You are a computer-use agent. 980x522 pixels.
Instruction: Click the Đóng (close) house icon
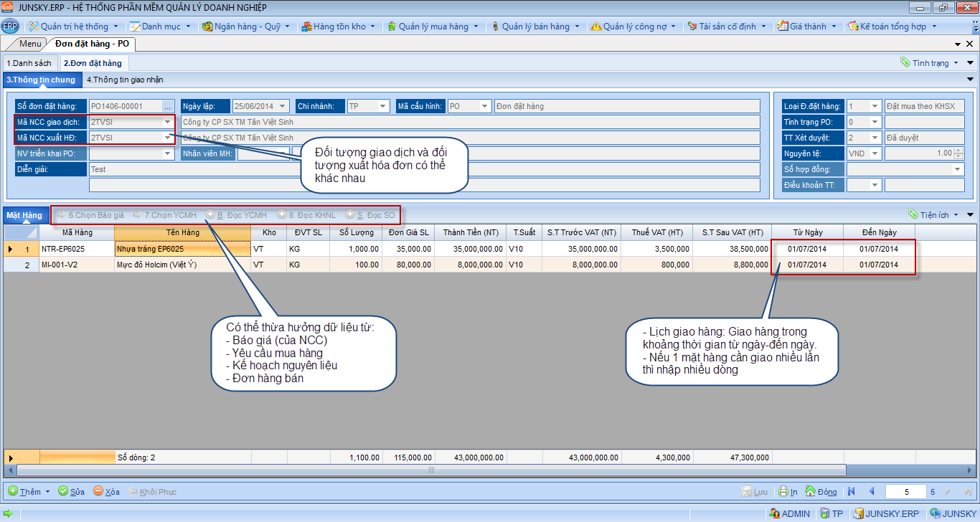[x=811, y=492]
